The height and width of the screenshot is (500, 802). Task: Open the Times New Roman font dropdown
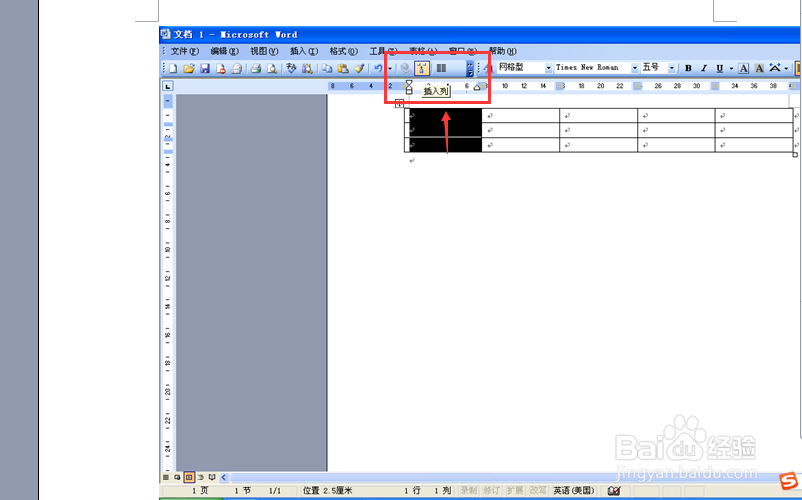(x=634, y=67)
